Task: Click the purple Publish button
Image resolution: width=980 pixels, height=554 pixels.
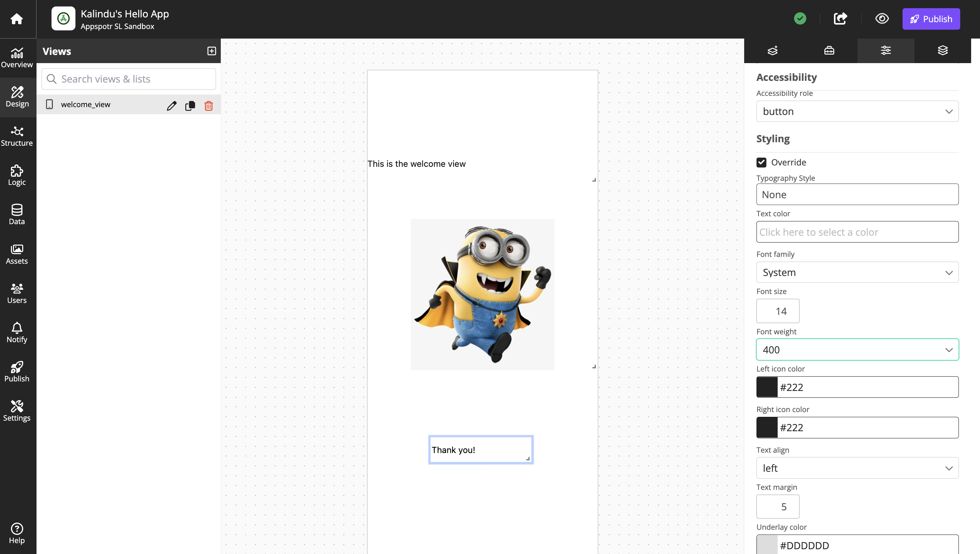Action: (x=931, y=19)
